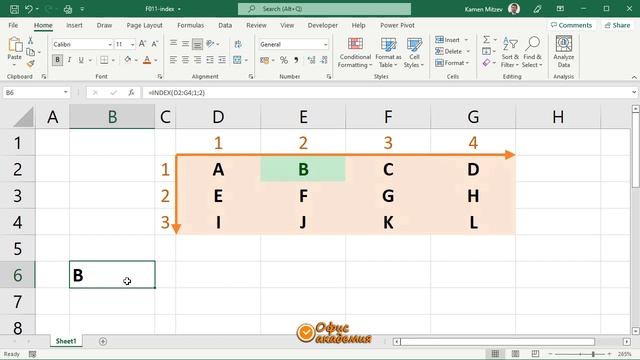Switch to Page Layout view in status bar

pyautogui.click(x=516, y=354)
